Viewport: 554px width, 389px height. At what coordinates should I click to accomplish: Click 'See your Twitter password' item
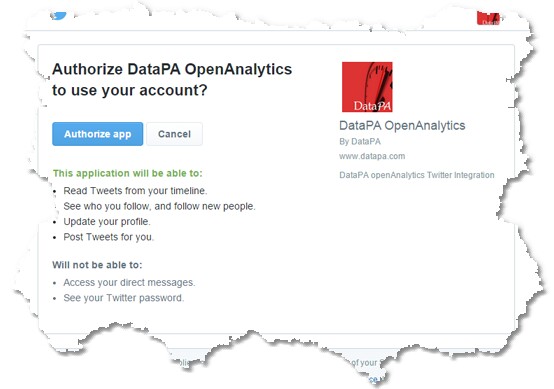coord(124,298)
